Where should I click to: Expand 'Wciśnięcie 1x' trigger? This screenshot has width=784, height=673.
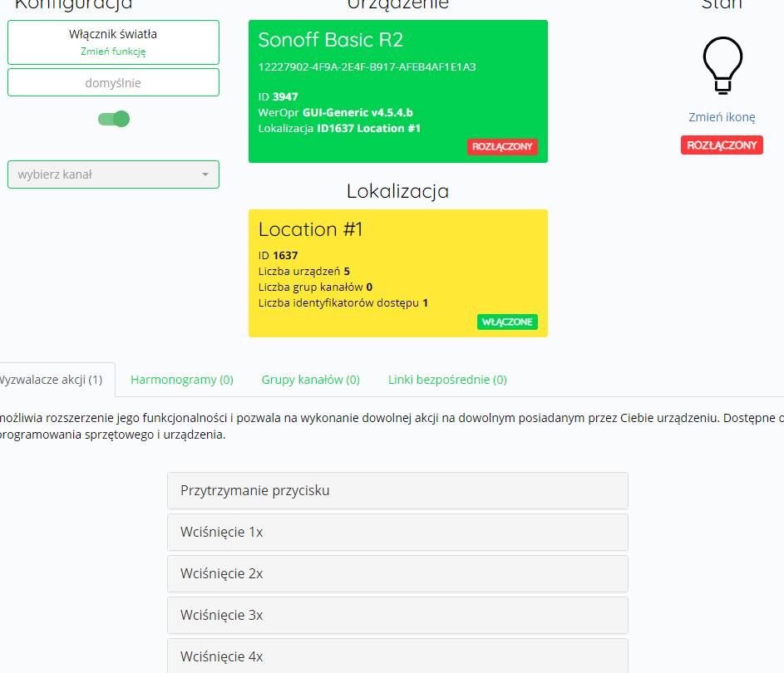click(397, 532)
